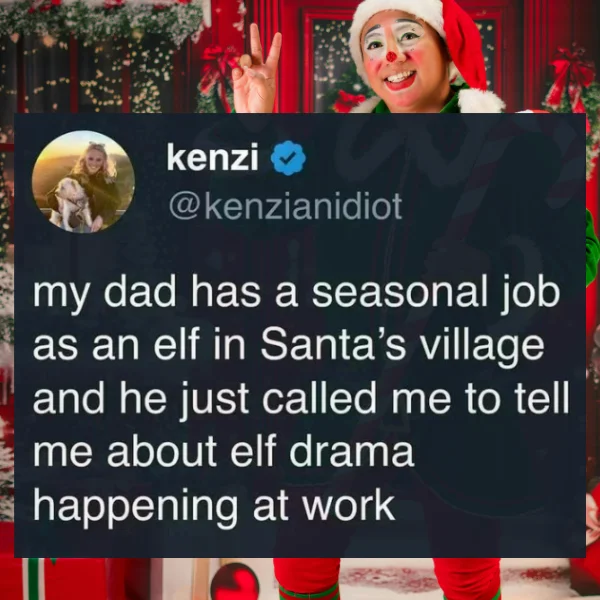Click the display name kenzi
Image resolution: width=600 pixels, height=600 pixels.
(x=212, y=158)
